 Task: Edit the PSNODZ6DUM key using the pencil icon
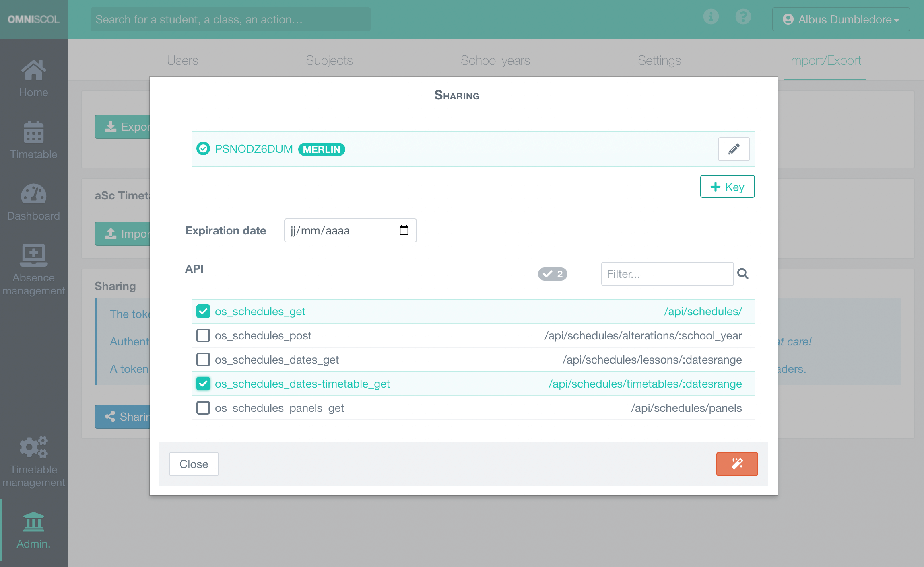734,149
